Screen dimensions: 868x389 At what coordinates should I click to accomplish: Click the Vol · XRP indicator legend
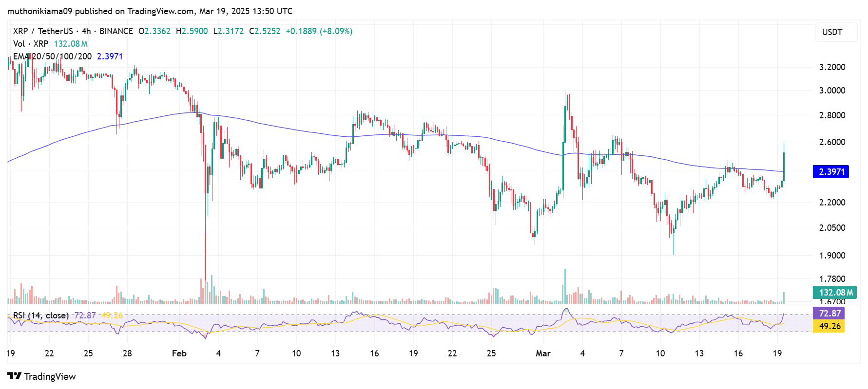[x=31, y=44]
